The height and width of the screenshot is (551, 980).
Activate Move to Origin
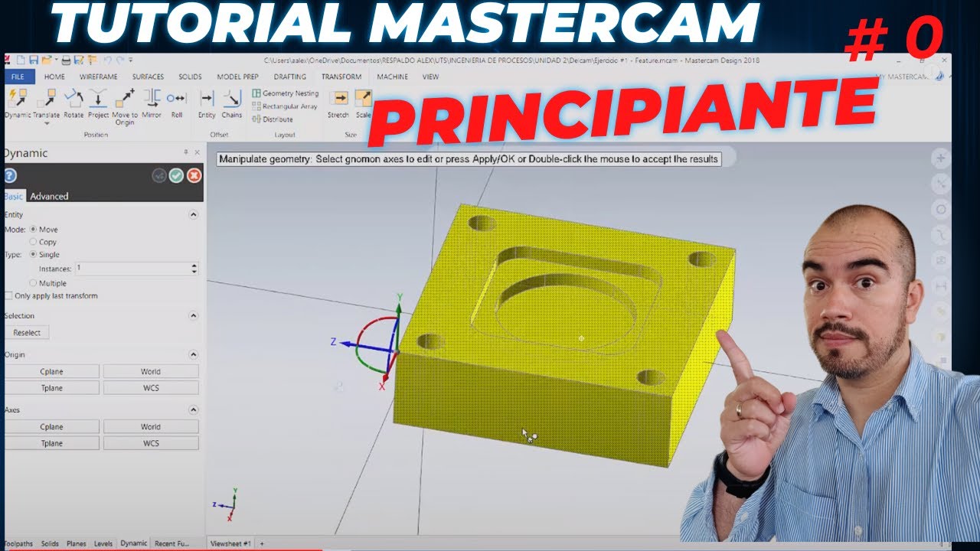tap(125, 107)
